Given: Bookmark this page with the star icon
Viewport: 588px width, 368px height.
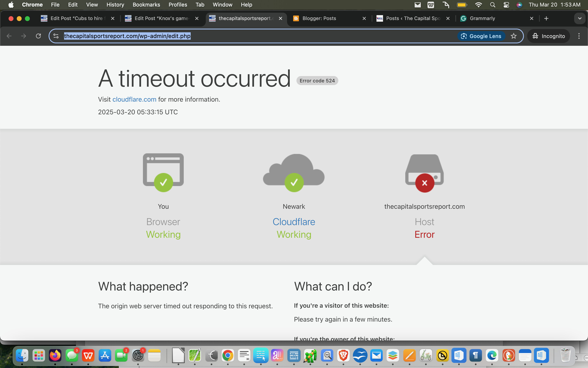Looking at the screenshot, I should (x=513, y=36).
